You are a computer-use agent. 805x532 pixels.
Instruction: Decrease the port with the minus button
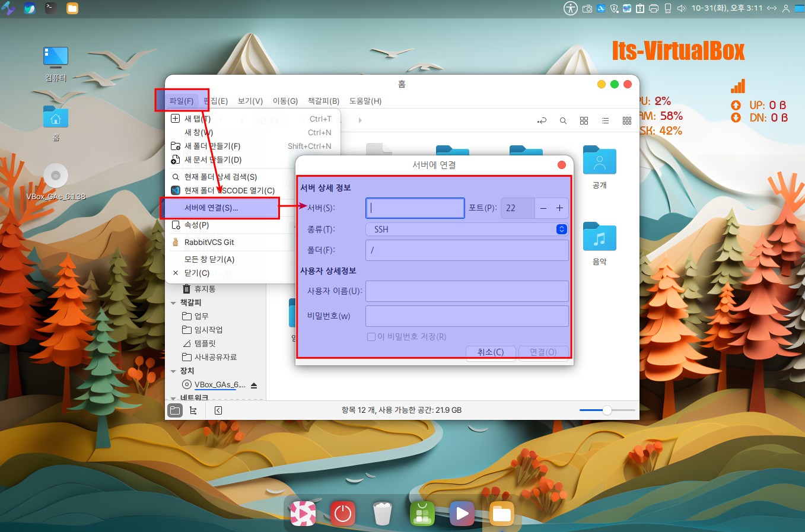(543, 208)
